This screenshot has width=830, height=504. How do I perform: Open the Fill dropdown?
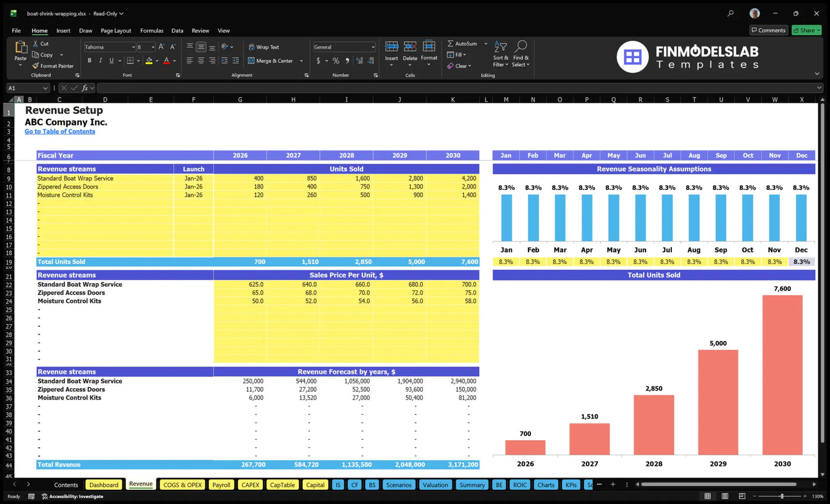[456, 54]
